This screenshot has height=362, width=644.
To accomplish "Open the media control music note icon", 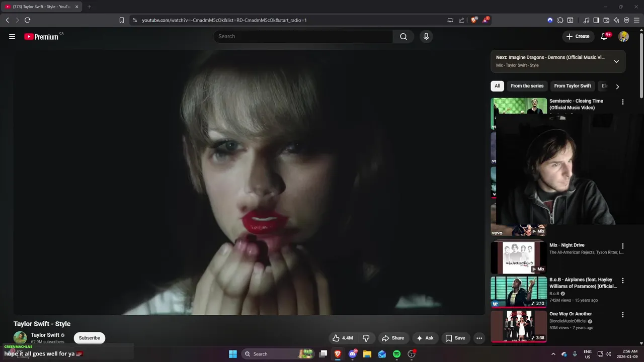I will point(586,20).
